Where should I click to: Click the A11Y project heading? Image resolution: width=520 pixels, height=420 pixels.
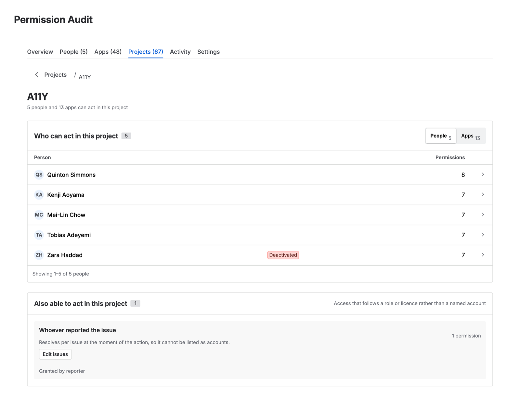tap(38, 97)
